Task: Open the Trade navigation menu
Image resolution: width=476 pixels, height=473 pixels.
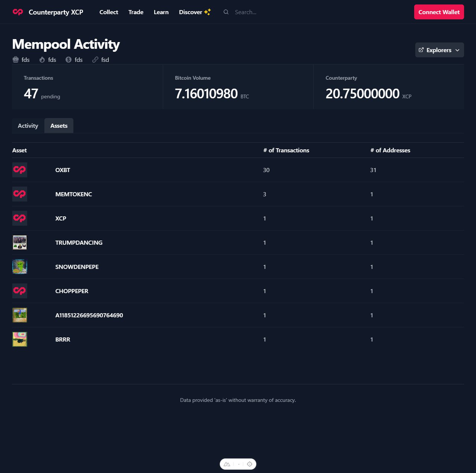Action: pyautogui.click(x=136, y=12)
